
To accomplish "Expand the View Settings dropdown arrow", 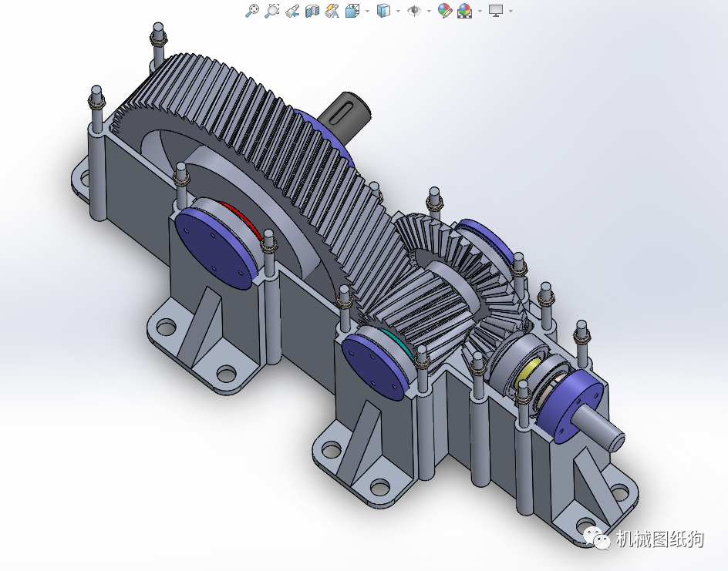I will click(x=511, y=11).
